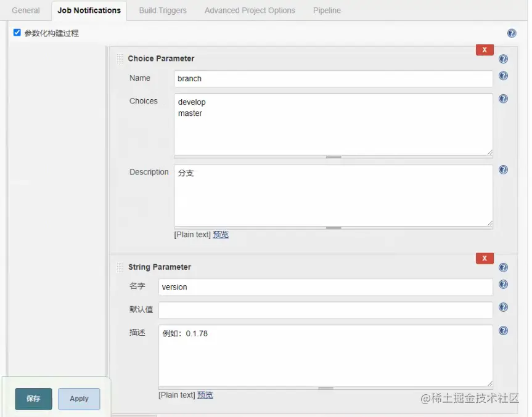Grab String Parameter drag handle
532x417 pixels.
tap(120, 267)
